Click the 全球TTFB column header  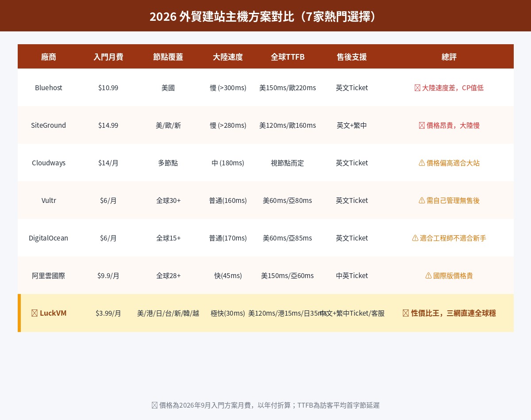coord(288,57)
